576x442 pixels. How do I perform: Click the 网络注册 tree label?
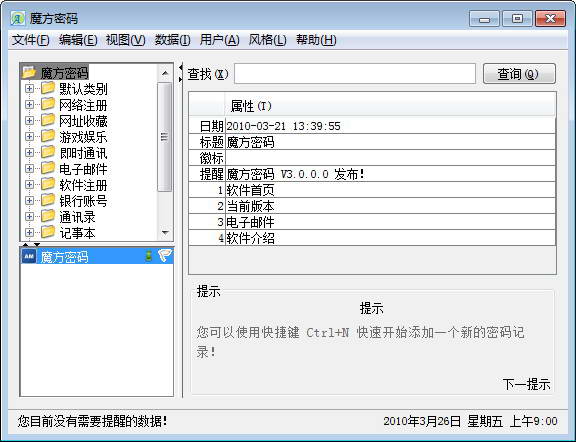point(83,105)
